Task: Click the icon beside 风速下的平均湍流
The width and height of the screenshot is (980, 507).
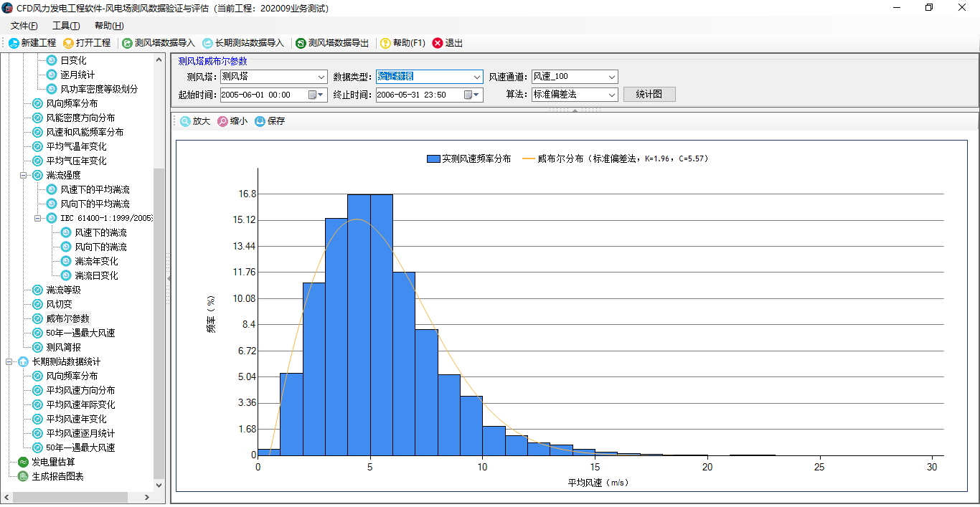Action: tap(52, 189)
